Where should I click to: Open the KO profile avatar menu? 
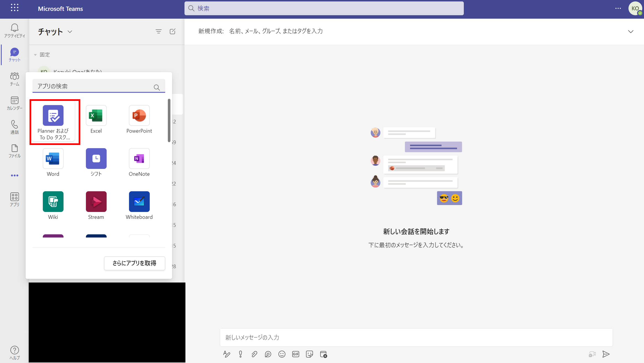pos(635,8)
